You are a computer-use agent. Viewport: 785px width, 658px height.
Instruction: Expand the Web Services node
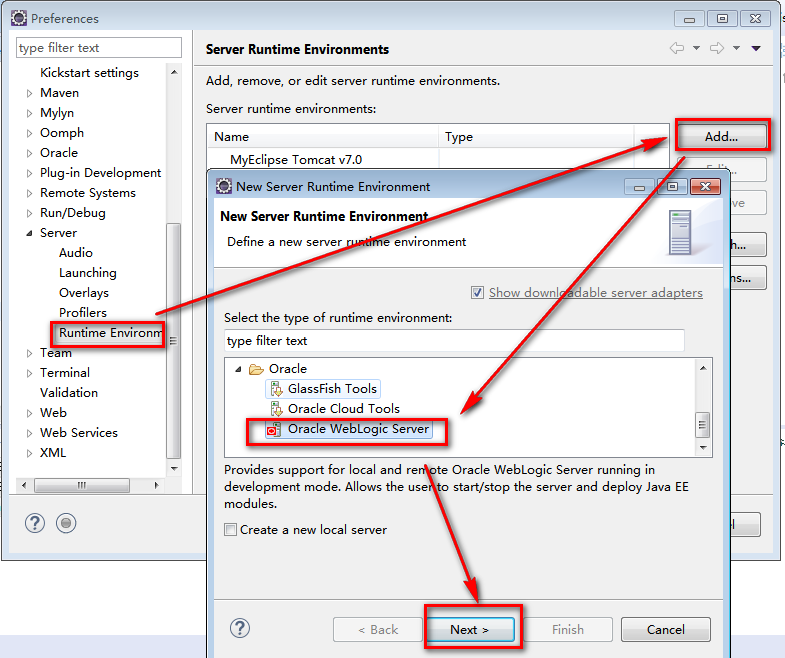click(x=30, y=433)
